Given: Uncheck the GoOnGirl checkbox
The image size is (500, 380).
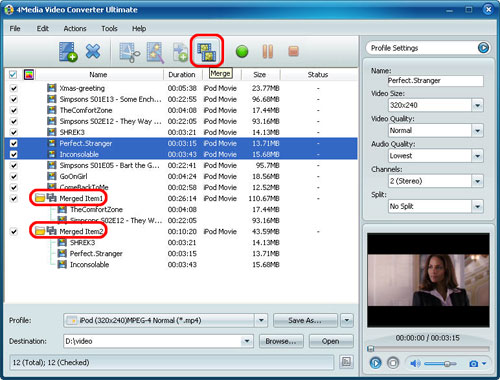Looking at the screenshot, I should [14, 176].
